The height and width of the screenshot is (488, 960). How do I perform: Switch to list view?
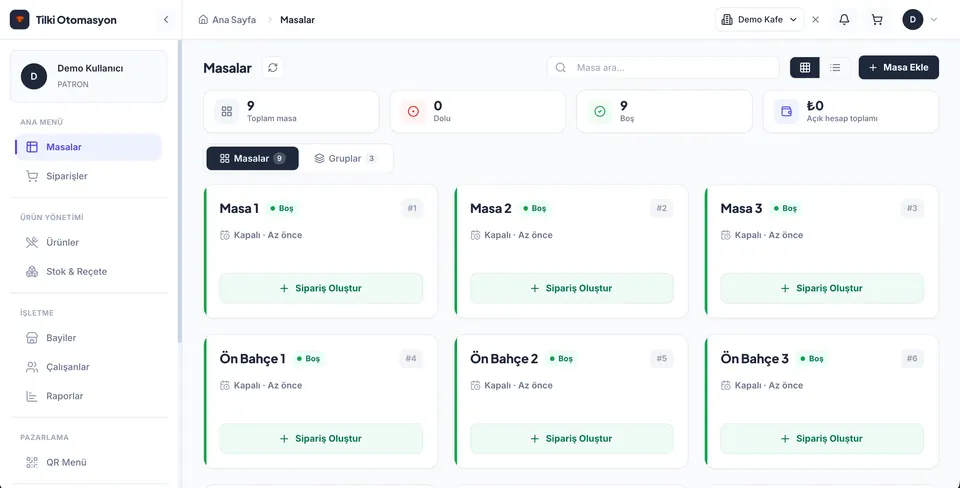pyautogui.click(x=835, y=67)
